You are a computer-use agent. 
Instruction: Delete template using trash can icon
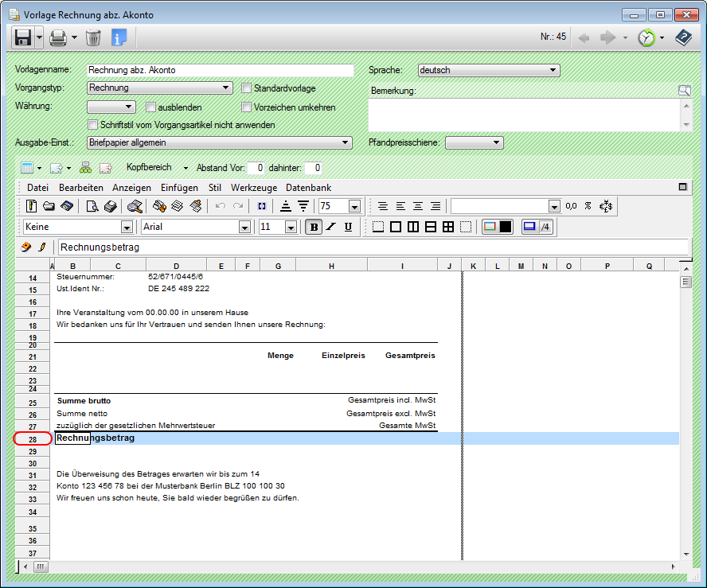(93, 37)
